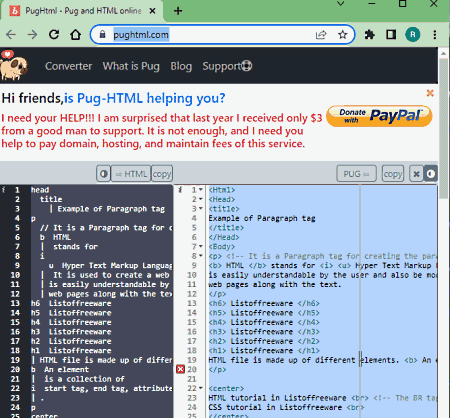Open the user profile avatar
This screenshot has width=450, height=418.
[x=413, y=35]
